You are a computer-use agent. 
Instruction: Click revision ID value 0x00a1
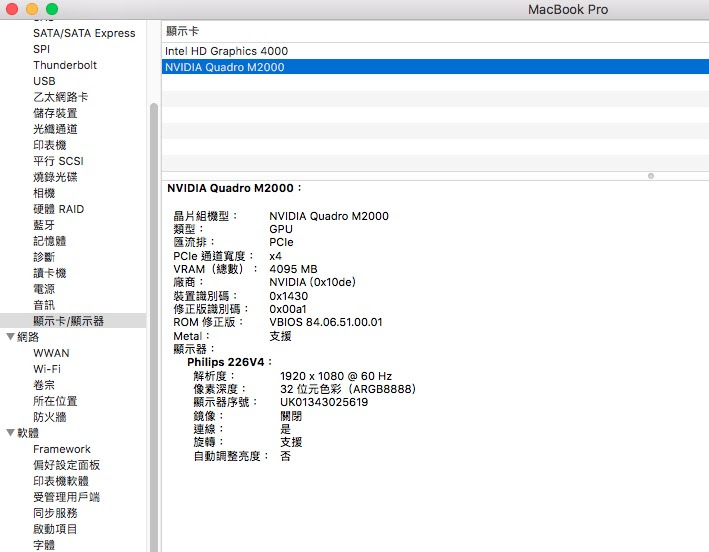coord(288,309)
